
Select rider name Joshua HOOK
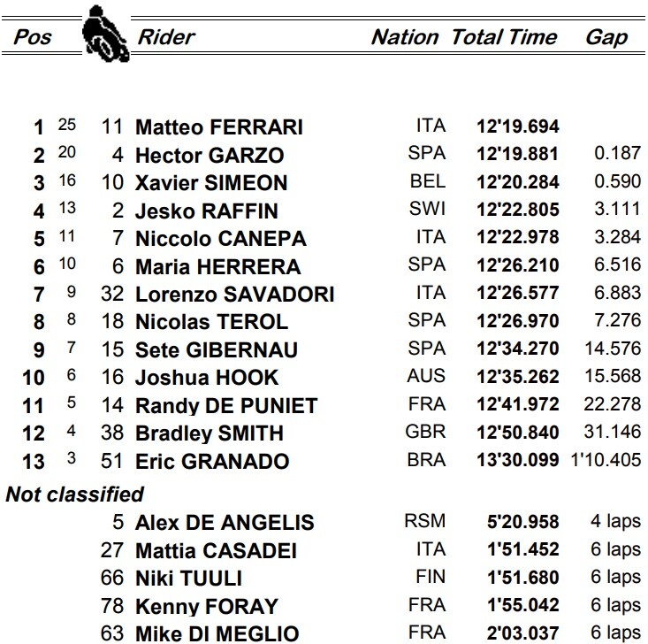tap(207, 378)
